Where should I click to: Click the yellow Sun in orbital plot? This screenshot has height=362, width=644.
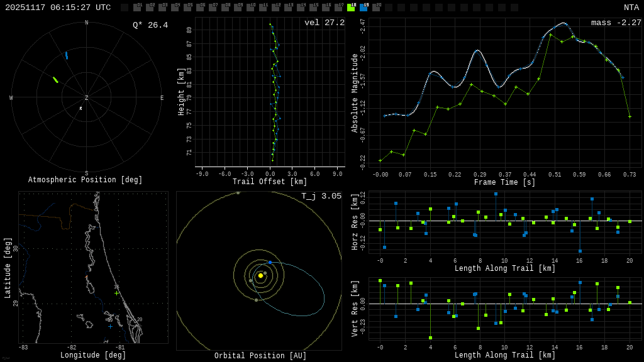point(260,275)
